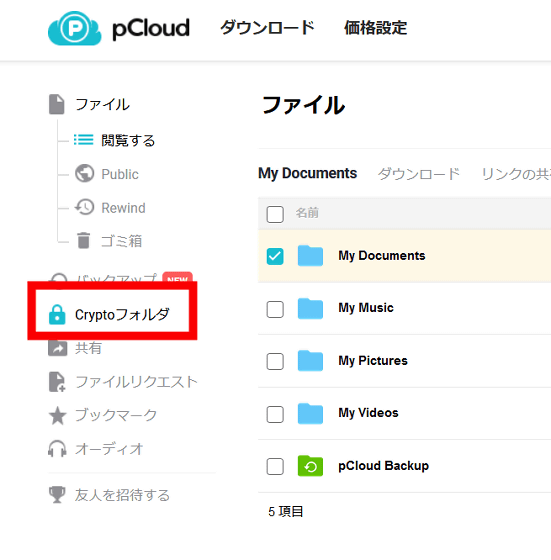551x560 pixels.
Task: Click ダウンロード in the action bar
Action: (419, 174)
